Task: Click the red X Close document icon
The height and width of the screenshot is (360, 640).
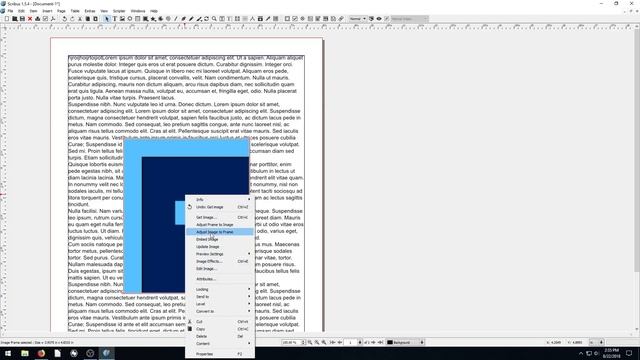Action: pos(30,19)
